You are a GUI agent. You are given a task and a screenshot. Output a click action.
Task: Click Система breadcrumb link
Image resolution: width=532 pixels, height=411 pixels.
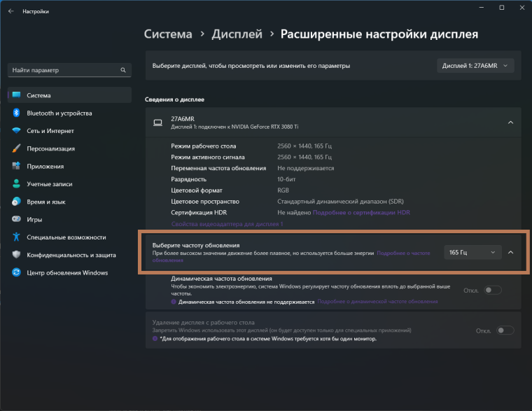168,34
